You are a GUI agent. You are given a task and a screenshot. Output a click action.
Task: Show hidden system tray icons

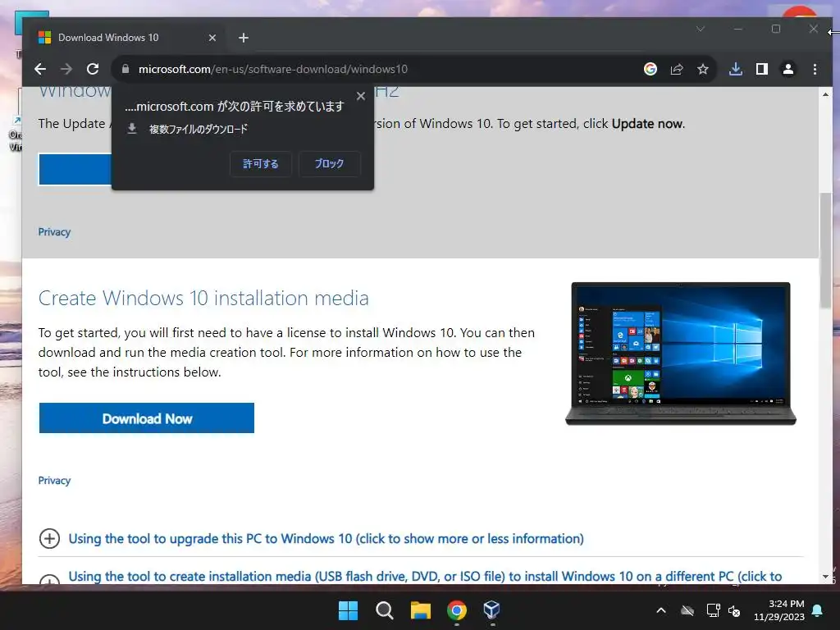click(662, 610)
